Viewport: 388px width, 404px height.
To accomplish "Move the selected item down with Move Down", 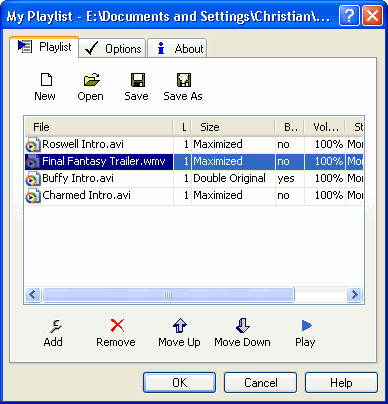I will pyautogui.click(x=243, y=326).
